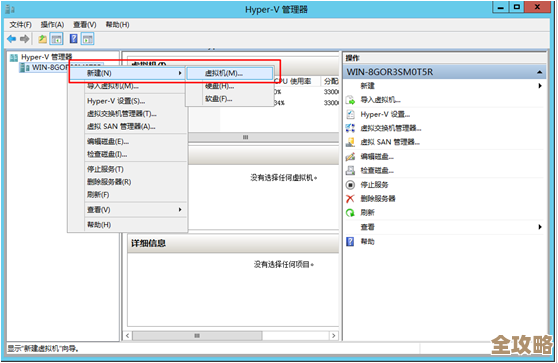558x363 pixels.
Task: Select 停止服务(T) in context menu
Action: pos(128,169)
